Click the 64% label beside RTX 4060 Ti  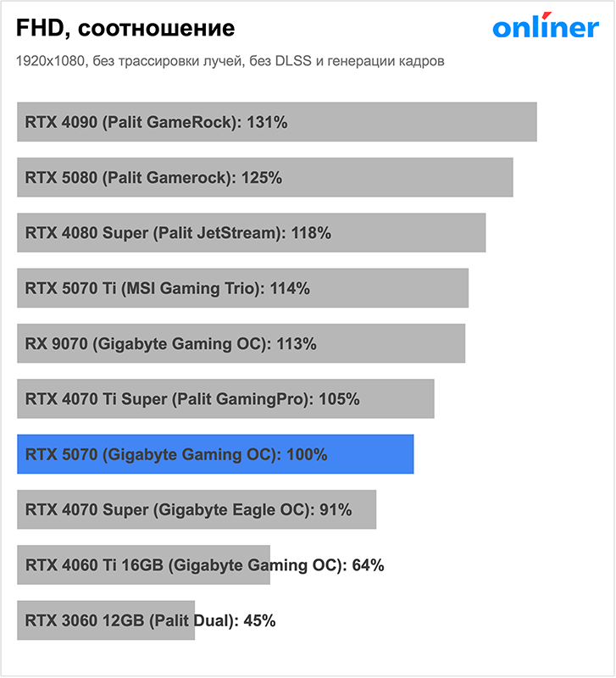[368, 565]
